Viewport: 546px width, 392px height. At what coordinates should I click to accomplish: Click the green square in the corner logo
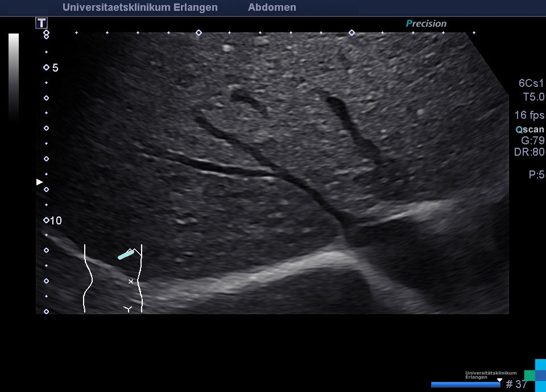click(529, 375)
